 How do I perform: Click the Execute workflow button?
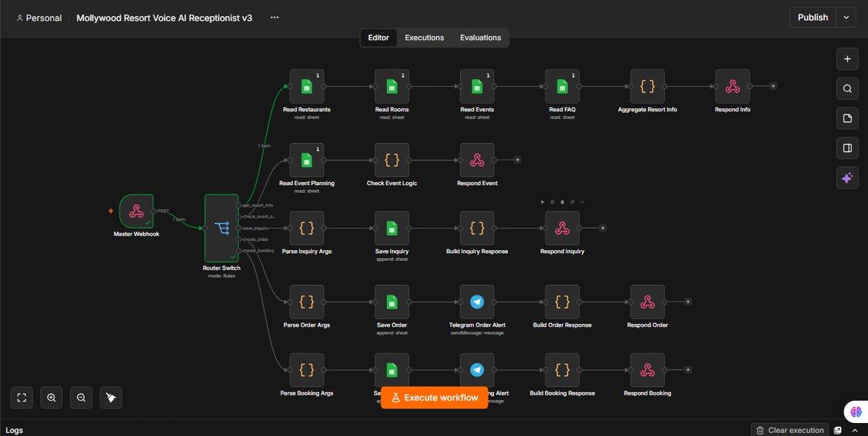tap(435, 398)
